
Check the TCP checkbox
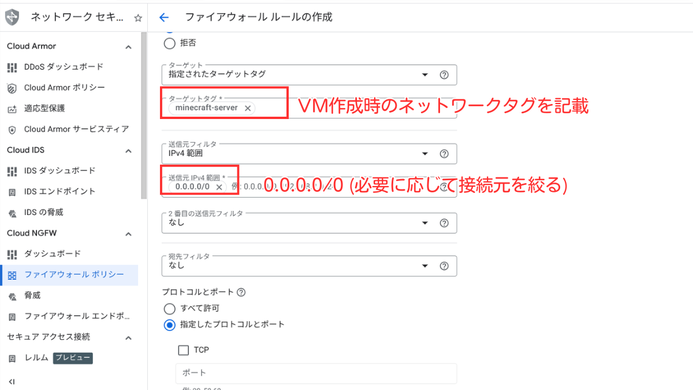coord(183,350)
